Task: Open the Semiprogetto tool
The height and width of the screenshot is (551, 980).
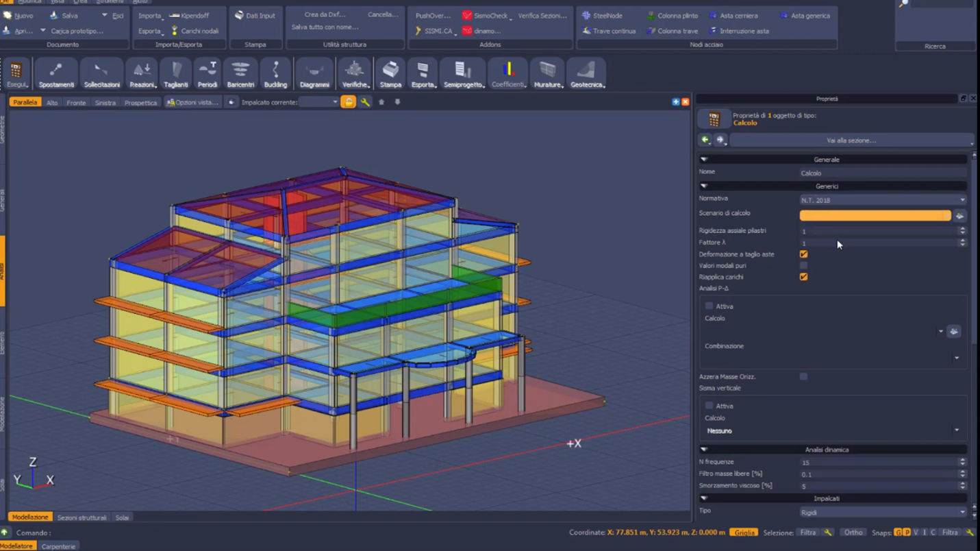Action: point(464,74)
